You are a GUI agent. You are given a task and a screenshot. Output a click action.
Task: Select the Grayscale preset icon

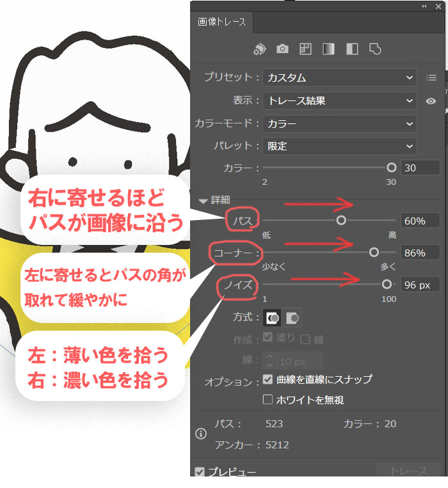click(329, 49)
